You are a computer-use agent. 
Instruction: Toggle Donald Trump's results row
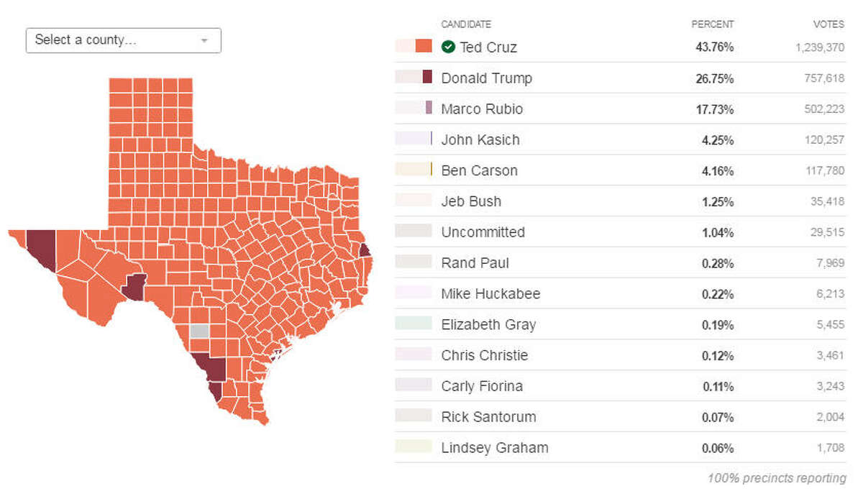(x=486, y=78)
